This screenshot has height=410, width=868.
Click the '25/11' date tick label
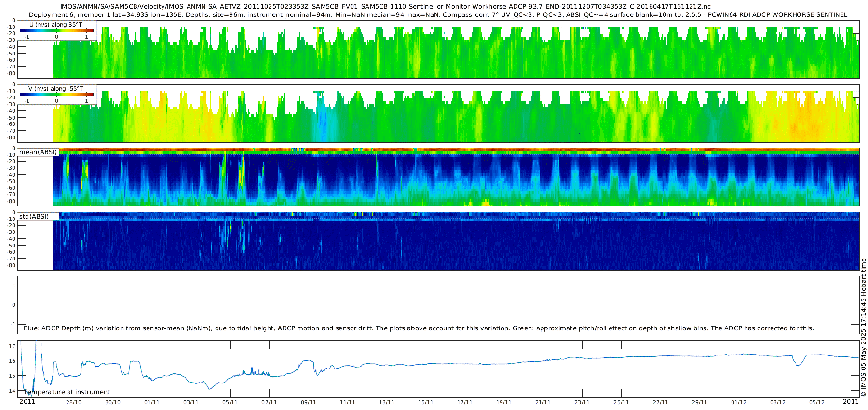tap(622, 402)
